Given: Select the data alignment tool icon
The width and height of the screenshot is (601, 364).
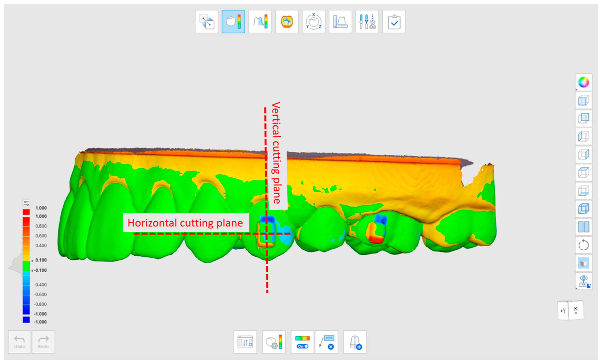Looking at the screenshot, I should 206,21.
